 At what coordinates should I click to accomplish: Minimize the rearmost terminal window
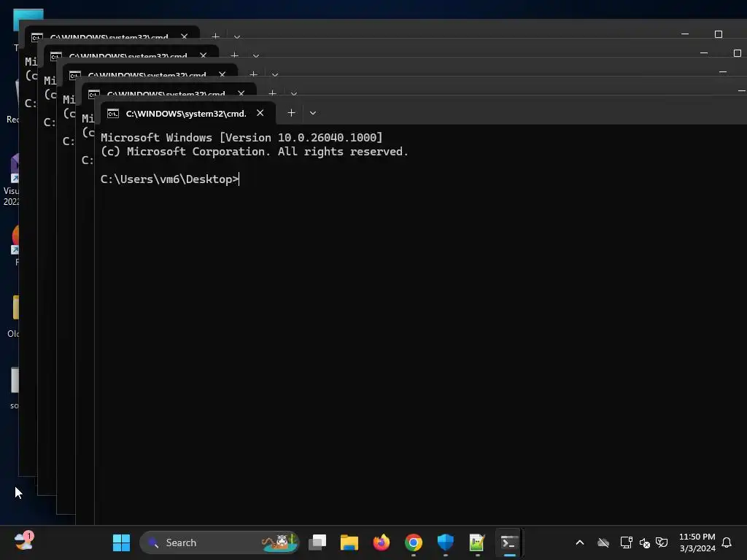(x=685, y=34)
